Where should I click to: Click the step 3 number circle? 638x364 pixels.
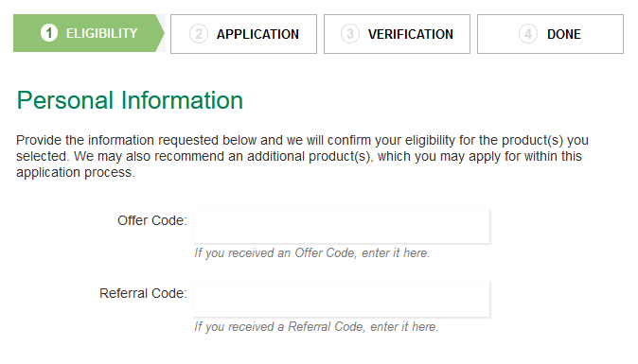tap(350, 34)
